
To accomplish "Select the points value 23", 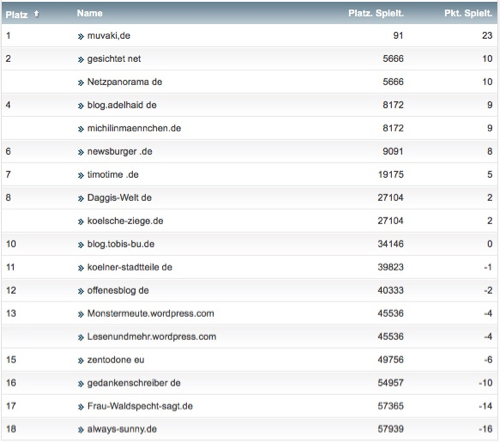I will tap(487, 36).
